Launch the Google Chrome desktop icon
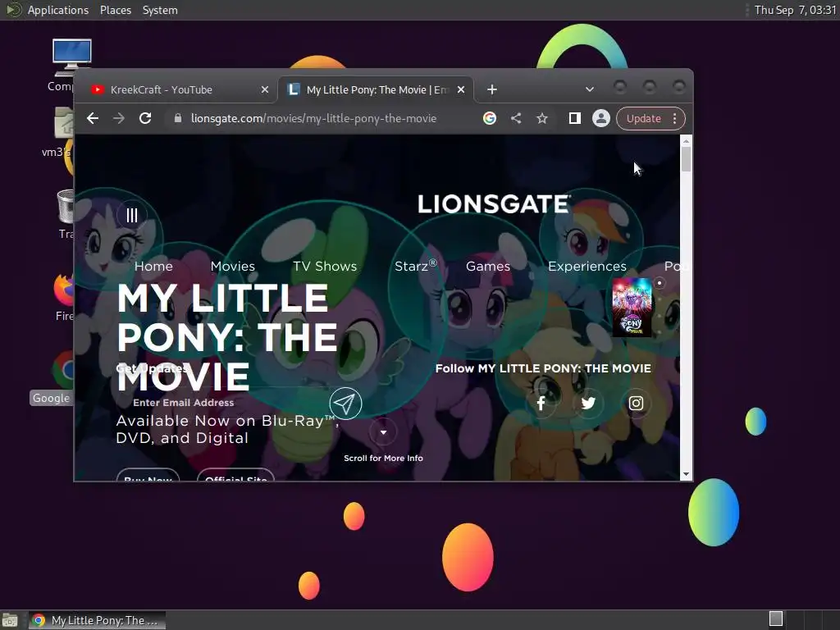 [63, 370]
